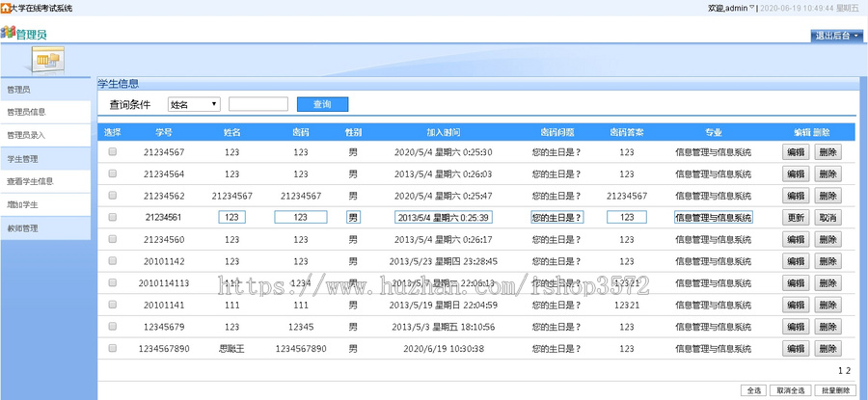Tick the checkbox for student 21234560

113,239
